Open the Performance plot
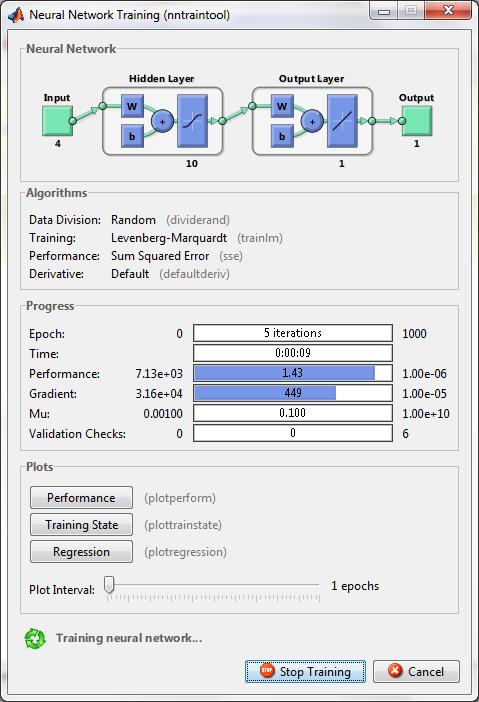Screen dimensions: 479x702 81,498
